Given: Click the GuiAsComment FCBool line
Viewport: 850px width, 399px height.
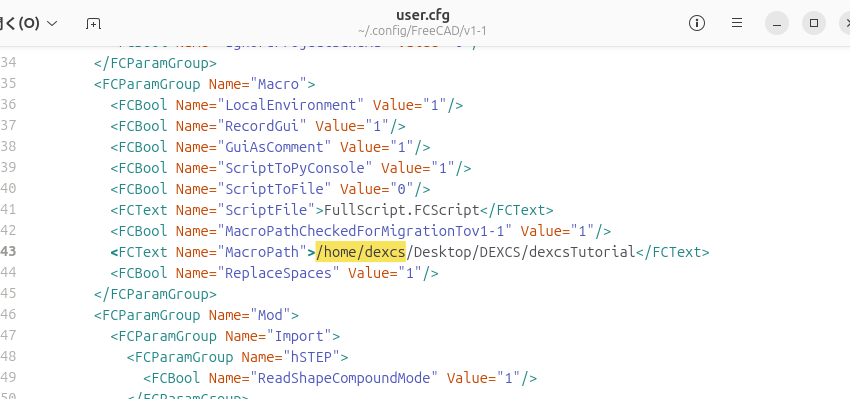Looking at the screenshot, I should [x=271, y=147].
